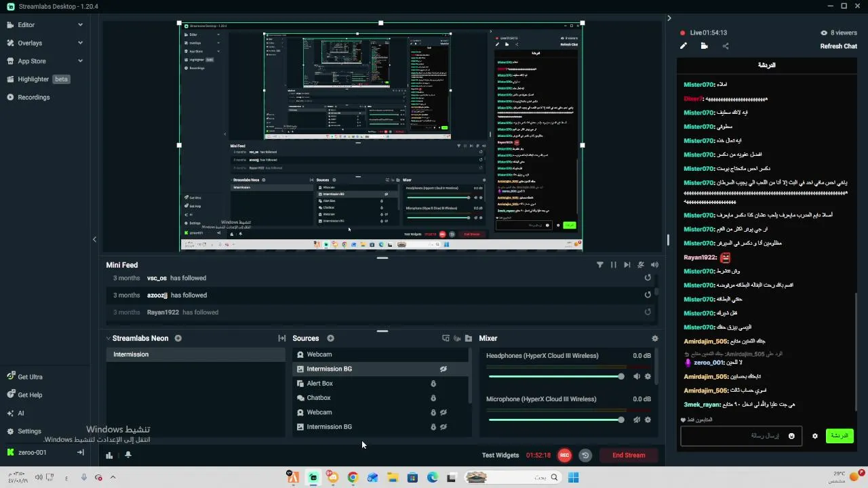Viewport: 868px width, 488px height.
Task: Expand the Editor chevron
Action: [80, 25]
